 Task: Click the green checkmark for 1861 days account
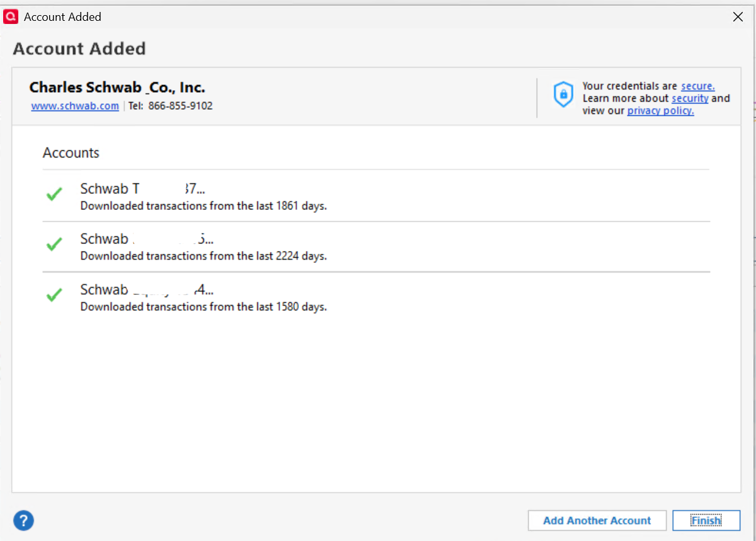pyautogui.click(x=54, y=194)
